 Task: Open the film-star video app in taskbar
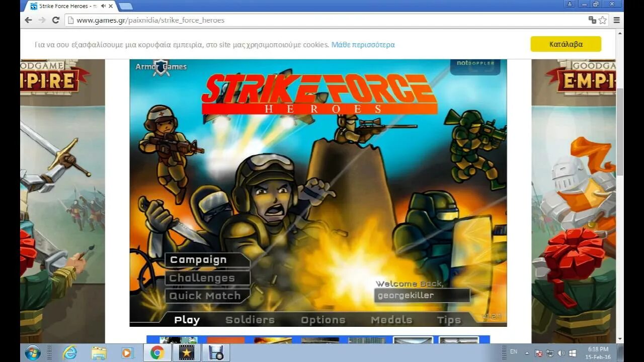(x=187, y=353)
